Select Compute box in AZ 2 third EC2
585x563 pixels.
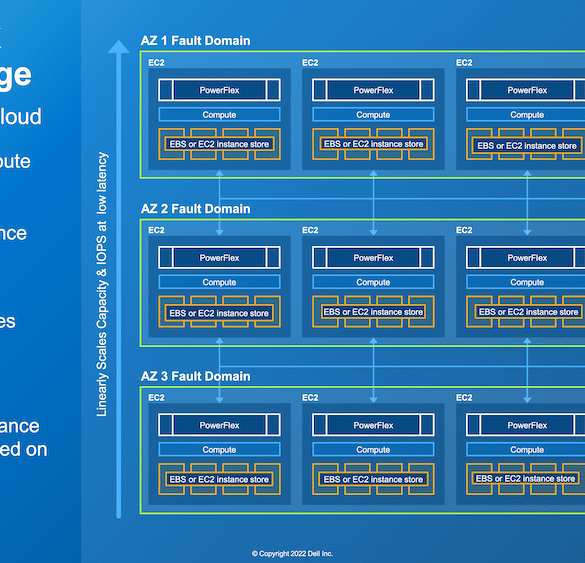tap(526, 282)
